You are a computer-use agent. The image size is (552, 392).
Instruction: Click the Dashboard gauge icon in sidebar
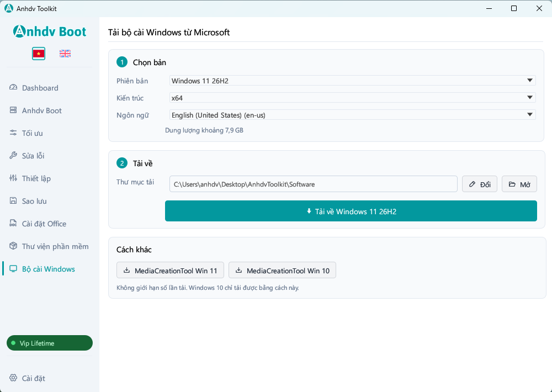[x=13, y=87]
